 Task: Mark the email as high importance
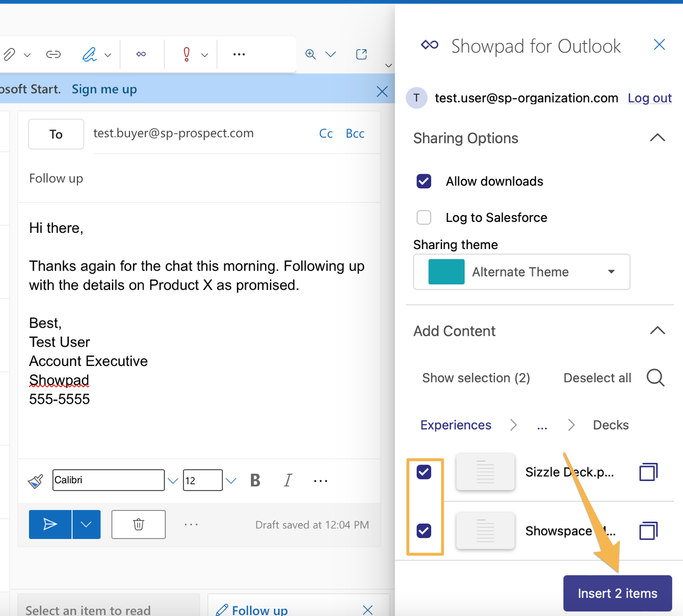pyautogui.click(x=186, y=54)
